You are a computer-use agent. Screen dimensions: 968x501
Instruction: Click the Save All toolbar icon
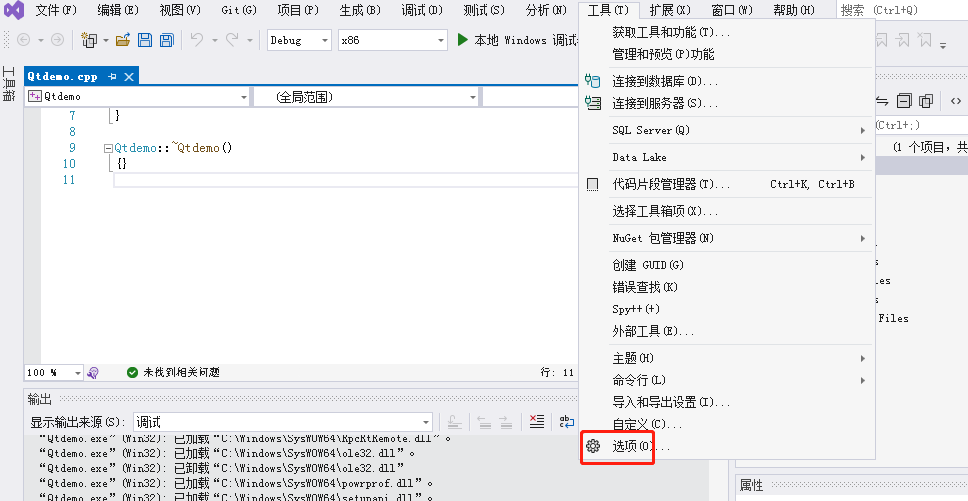[x=166, y=40]
